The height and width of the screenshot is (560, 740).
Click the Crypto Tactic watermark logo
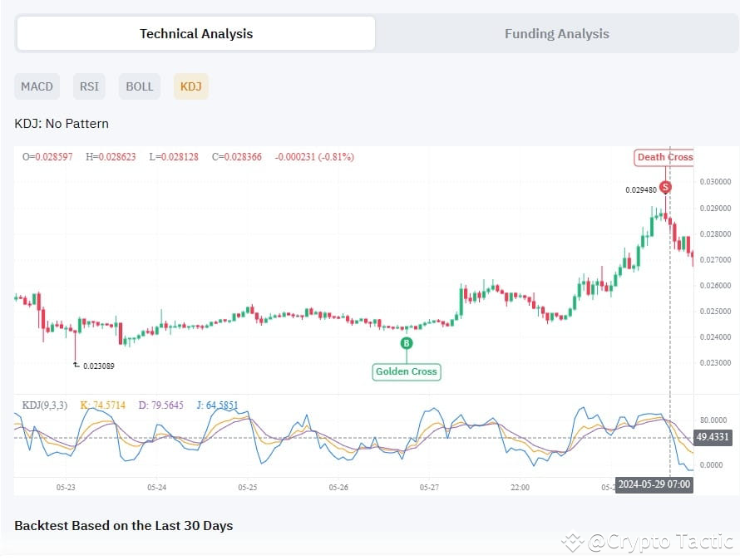(x=572, y=543)
